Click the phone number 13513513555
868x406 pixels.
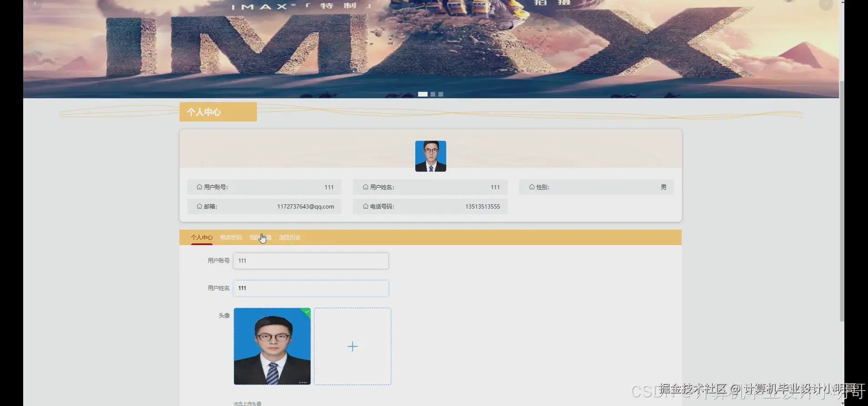(483, 207)
